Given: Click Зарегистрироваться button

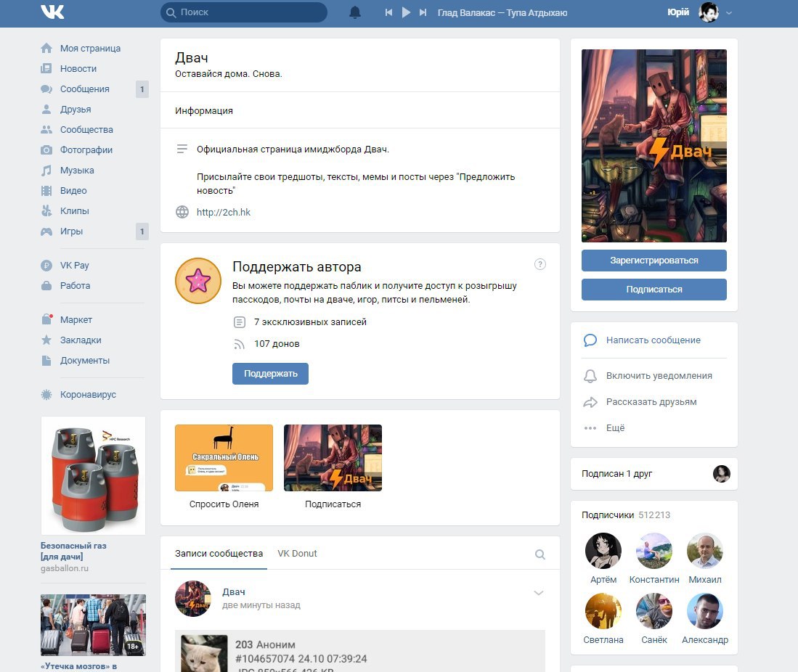Looking at the screenshot, I should click(x=654, y=261).
